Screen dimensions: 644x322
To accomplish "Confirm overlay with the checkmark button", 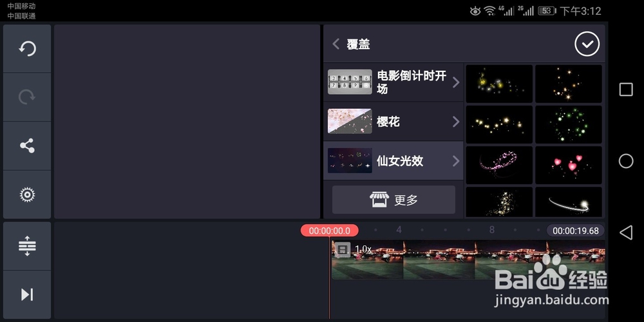I will tap(587, 44).
